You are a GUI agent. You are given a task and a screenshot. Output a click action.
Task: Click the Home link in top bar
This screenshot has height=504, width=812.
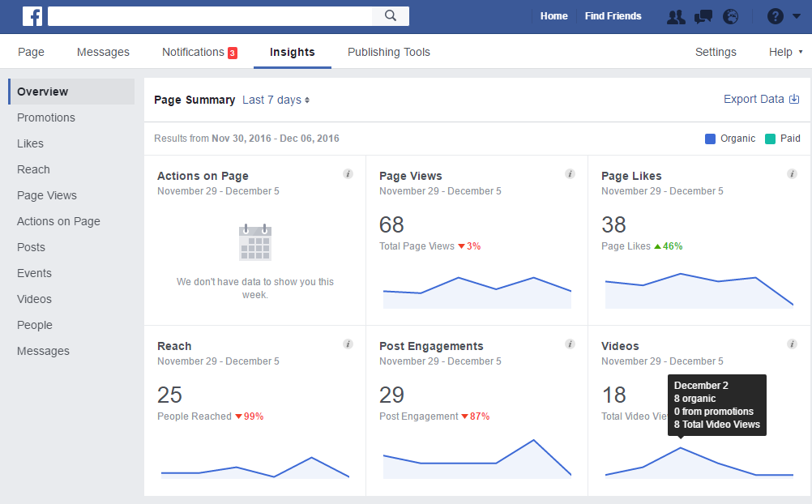coord(553,16)
